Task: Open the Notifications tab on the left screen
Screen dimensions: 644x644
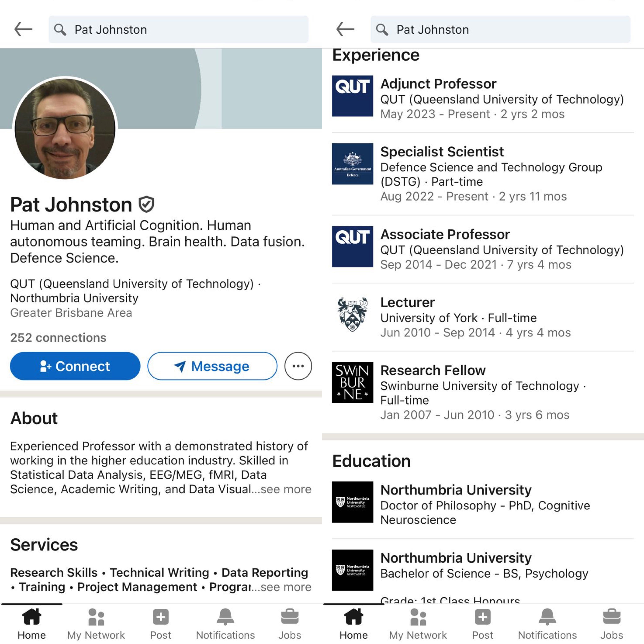Action: tap(225, 624)
